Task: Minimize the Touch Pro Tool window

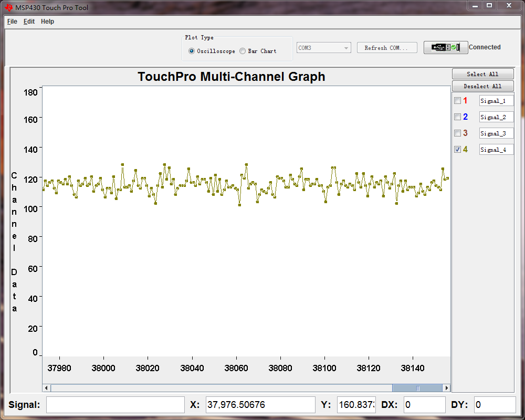Action: 475,5
